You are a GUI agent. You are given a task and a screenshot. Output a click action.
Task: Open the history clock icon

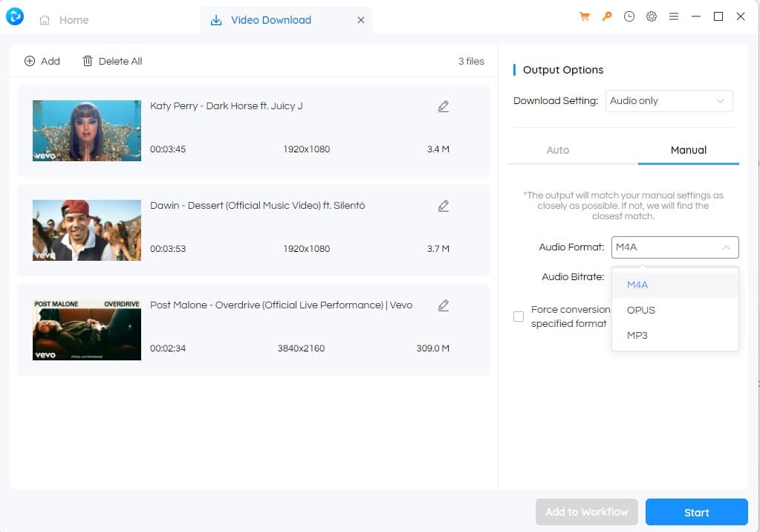click(629, 17)
